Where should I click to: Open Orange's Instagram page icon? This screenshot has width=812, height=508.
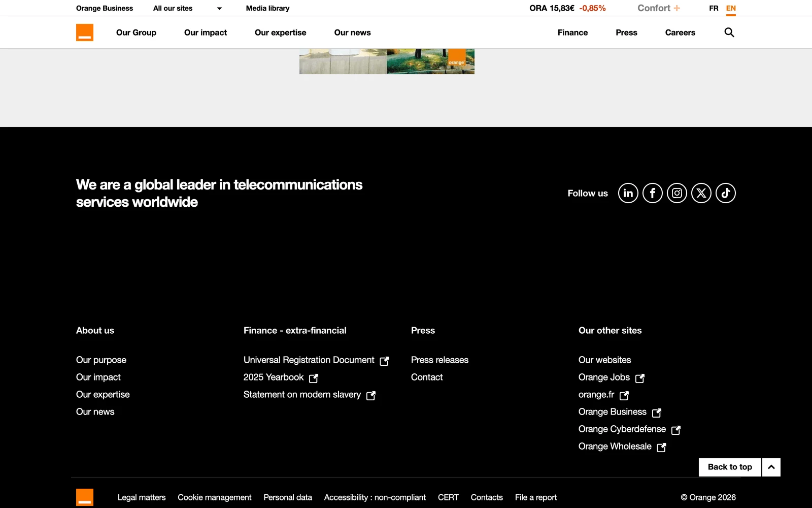pyautogui.click(x=677, y=193)
